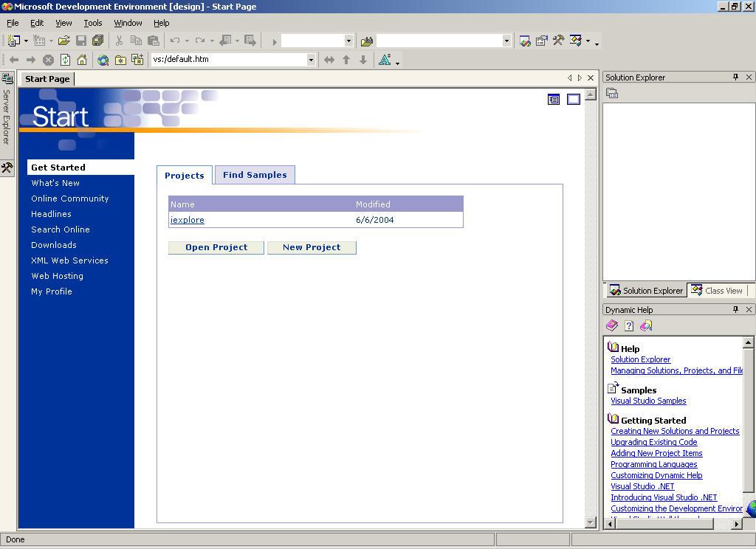Toggle the Start Page full screen icon
This screenshot has width=756, height=549.
[574, 100]
